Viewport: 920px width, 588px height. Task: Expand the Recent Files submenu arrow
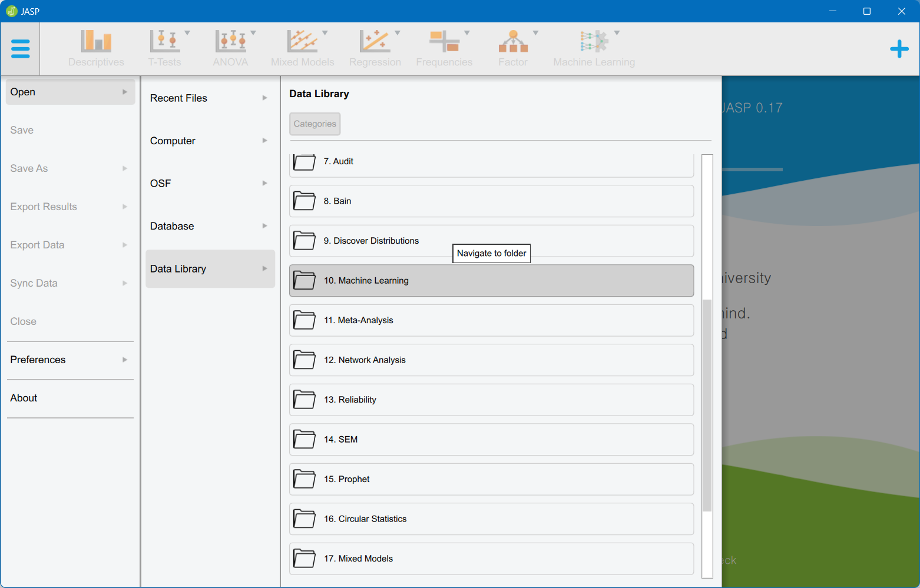(265, 98)
